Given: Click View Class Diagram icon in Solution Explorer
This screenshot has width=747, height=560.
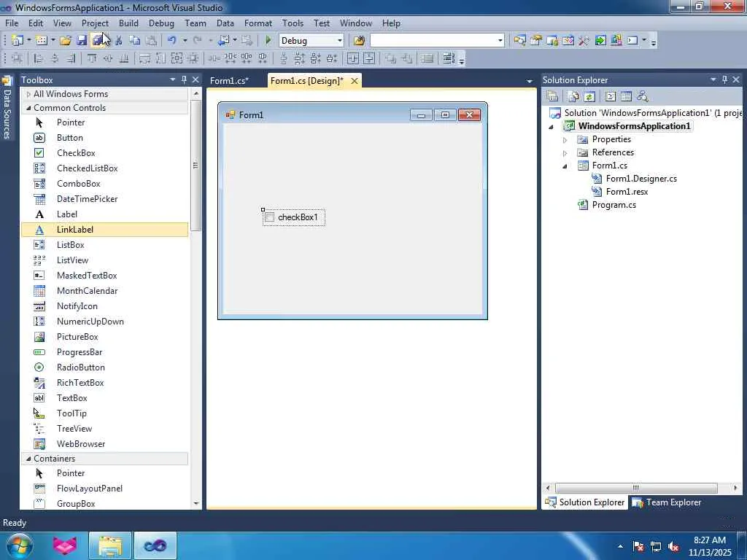Looking at the screenshot, I should point(642,97).
